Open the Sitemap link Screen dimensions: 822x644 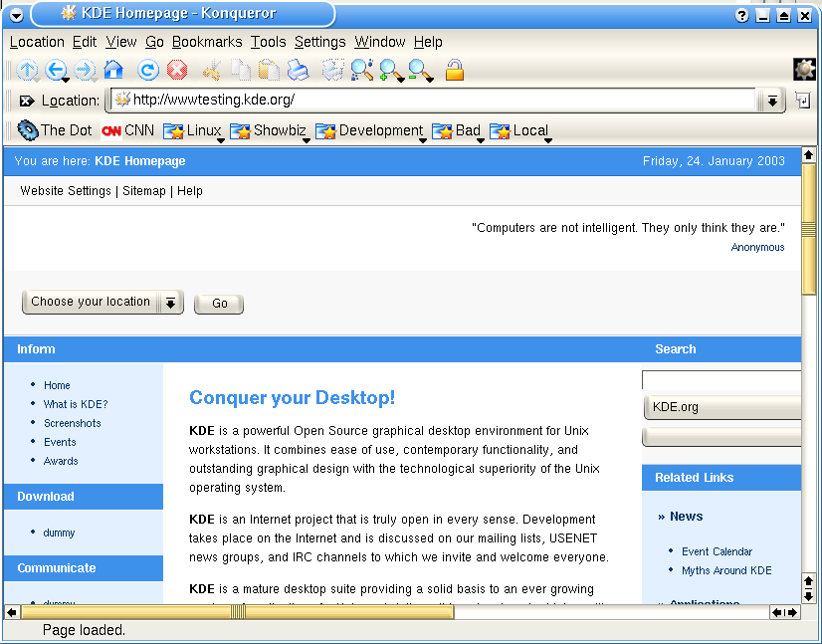point(144,191)
